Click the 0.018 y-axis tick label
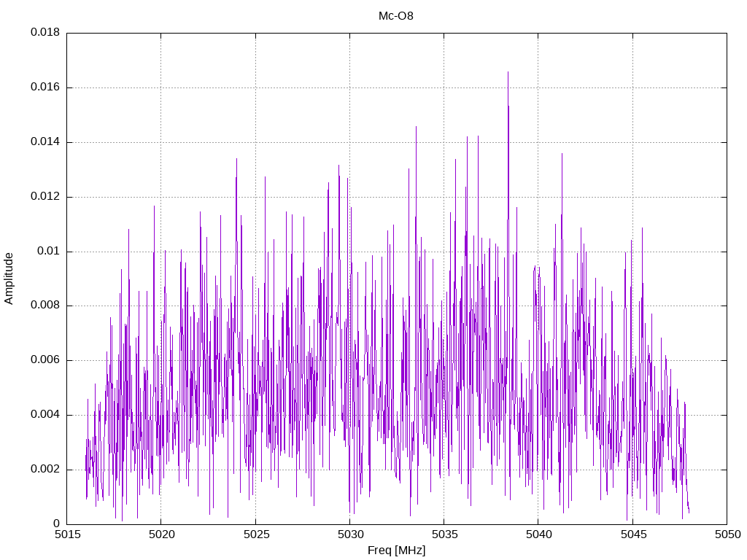747x560 pixels. coord(45,32)
